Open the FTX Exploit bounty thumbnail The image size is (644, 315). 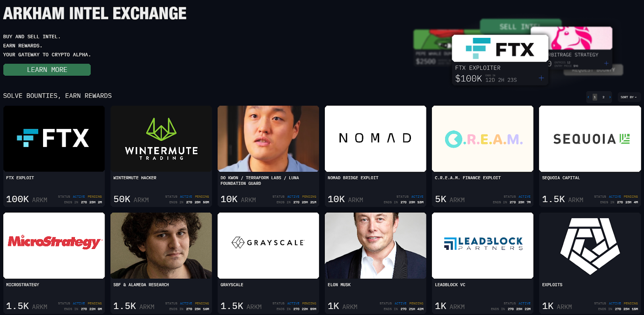coord(54,139)
